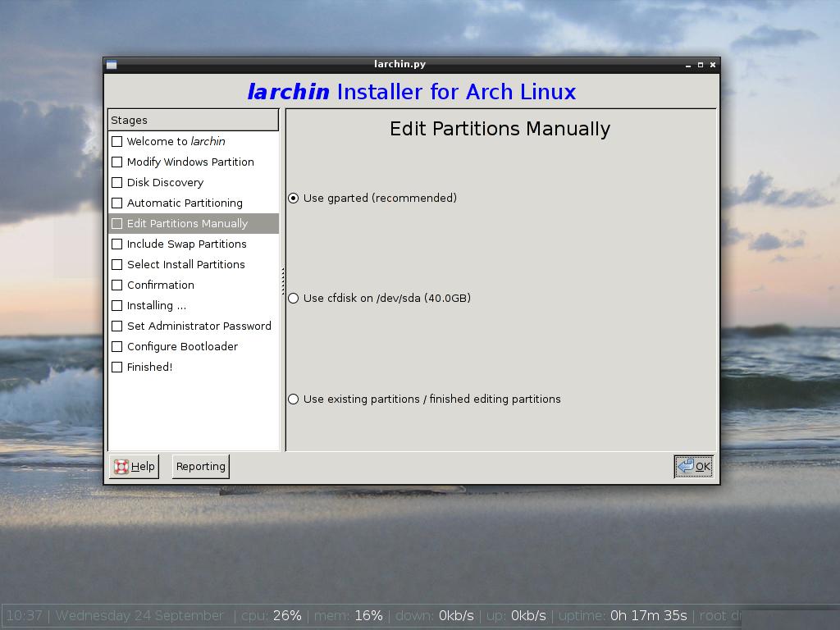Select the 'Edit Partitions Manually' stage row

pyautogui.click(x=194, y=223)
